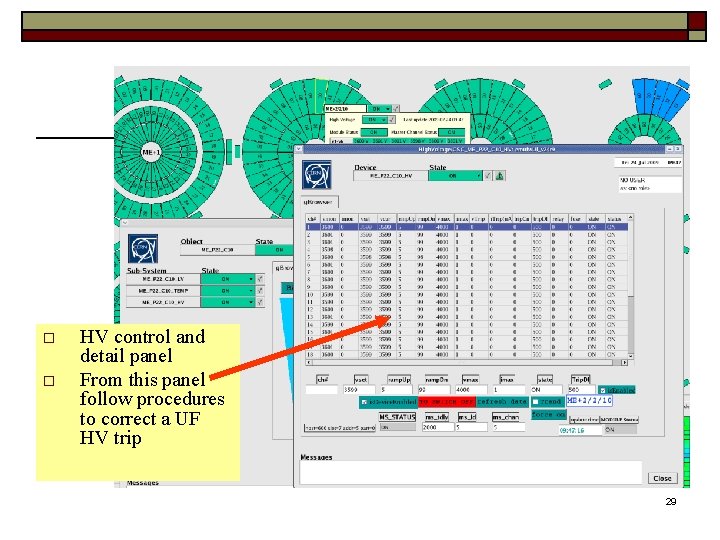Click the ME_P22_C10_LV subsystem name
The width and height of the screenshot is (720, 540).
click(163, 279)
